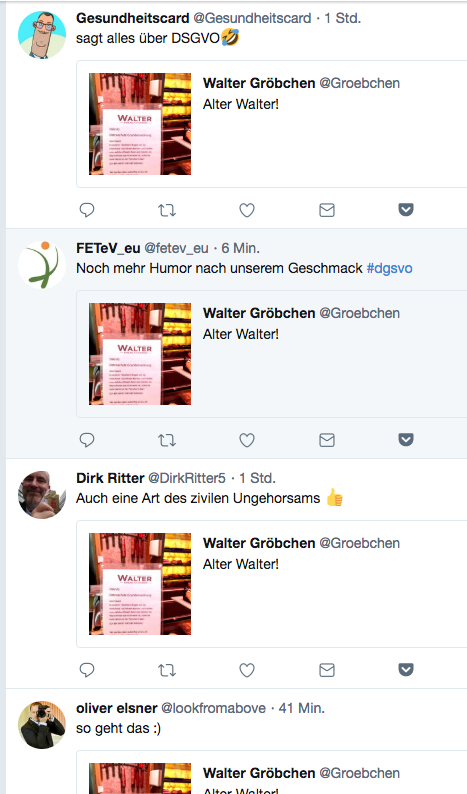Open dropdown arrow on Dirk Ritter's tweet
Viewport: 467px width, 794px height.
(406, 669)
